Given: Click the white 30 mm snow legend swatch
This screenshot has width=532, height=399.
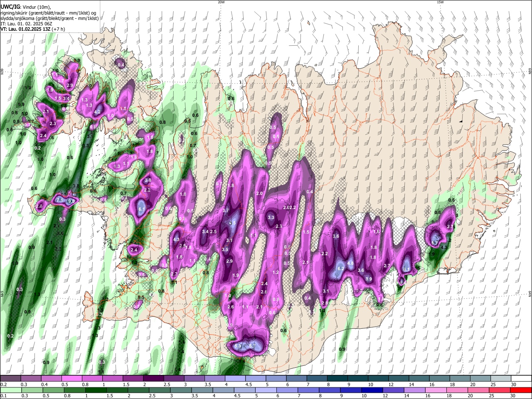Looking at the screenshot, I should coord(522,379).
